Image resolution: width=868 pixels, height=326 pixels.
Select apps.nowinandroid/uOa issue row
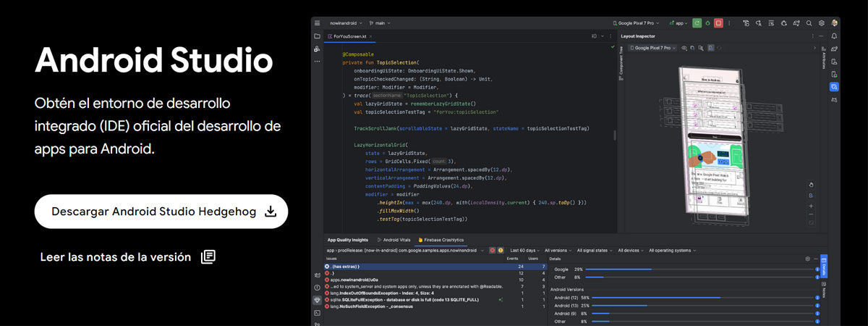(435, 280)
